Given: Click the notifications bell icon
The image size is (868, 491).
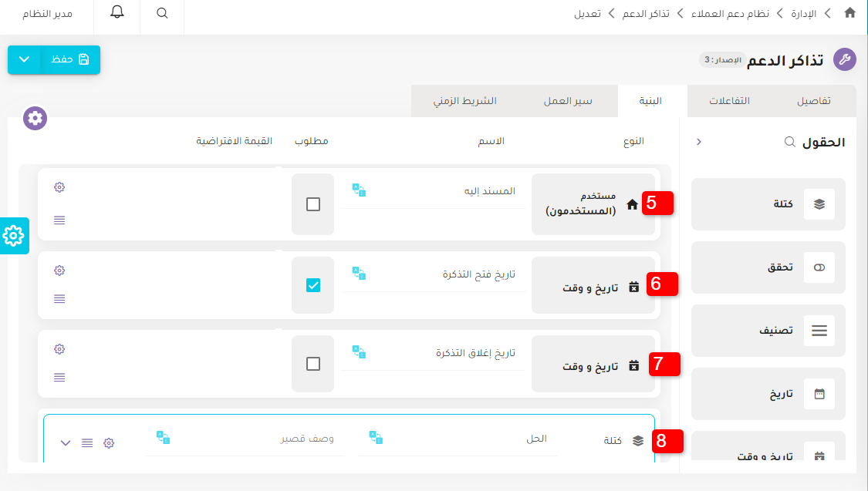Looking at the screenshot, I should click(x=117, y=13).
